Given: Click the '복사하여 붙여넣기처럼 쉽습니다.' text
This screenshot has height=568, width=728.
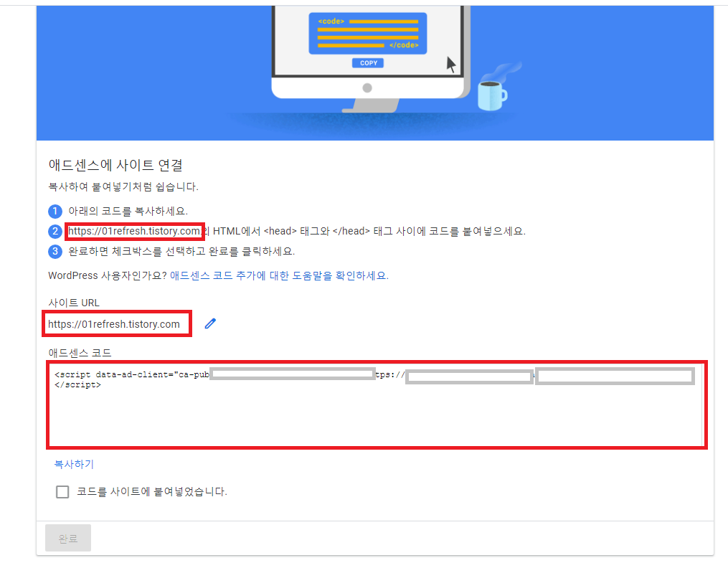Looking at the screenshot, I should tap(123, 186).
